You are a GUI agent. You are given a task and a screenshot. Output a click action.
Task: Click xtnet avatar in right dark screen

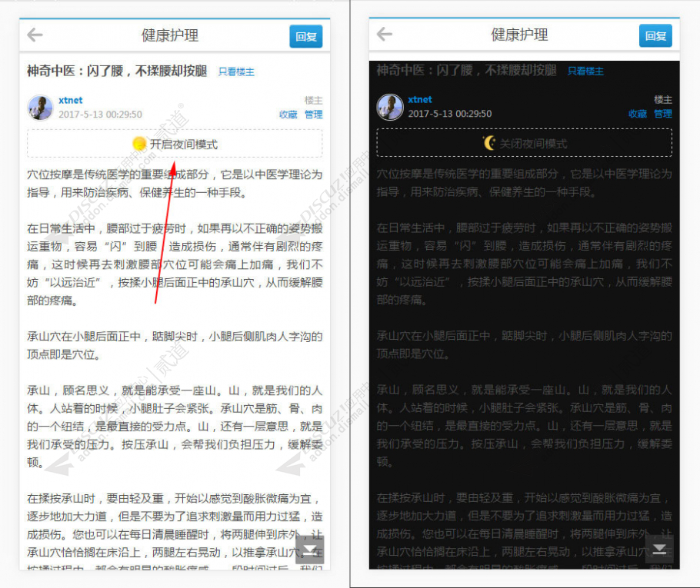(x=390, y=107)
